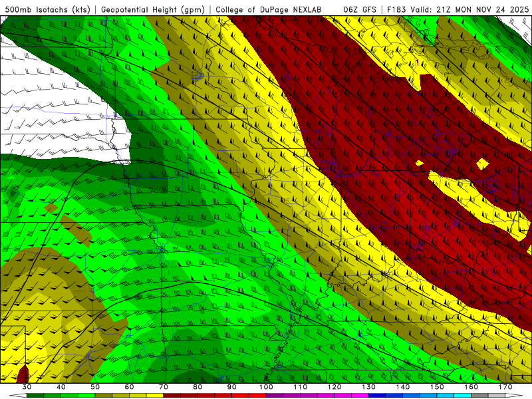Click the "150" legend value
This screenshot has height=399, width=532.
437,387
